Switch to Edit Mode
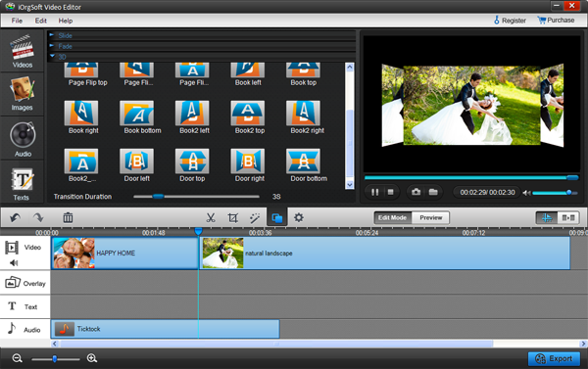 point(393,217)
